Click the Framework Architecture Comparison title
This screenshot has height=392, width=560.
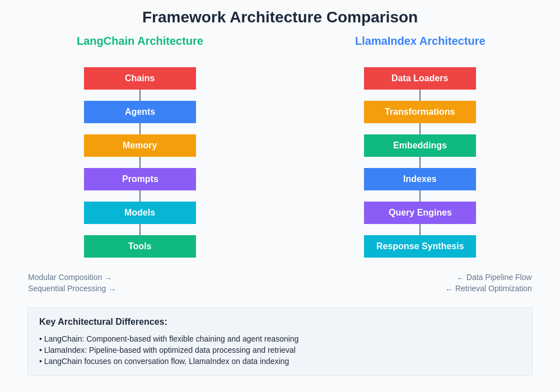tap(280, 17)
